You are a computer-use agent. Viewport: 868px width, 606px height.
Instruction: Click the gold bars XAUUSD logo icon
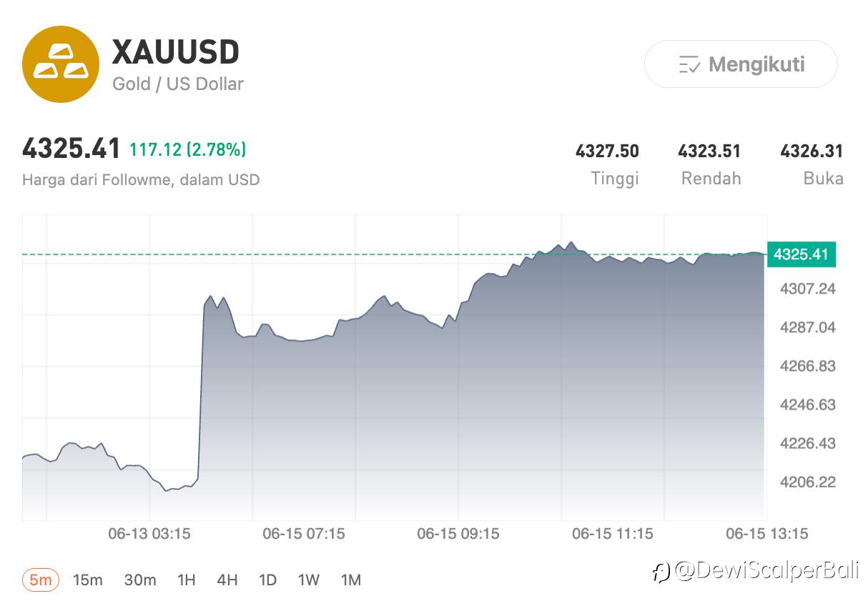[61, 64]
